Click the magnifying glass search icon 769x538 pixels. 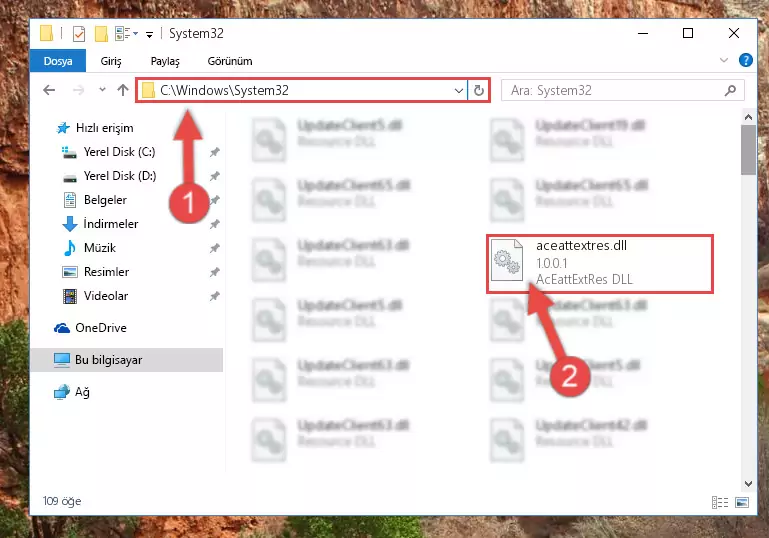pyautogui.click(x=730, y=90)
